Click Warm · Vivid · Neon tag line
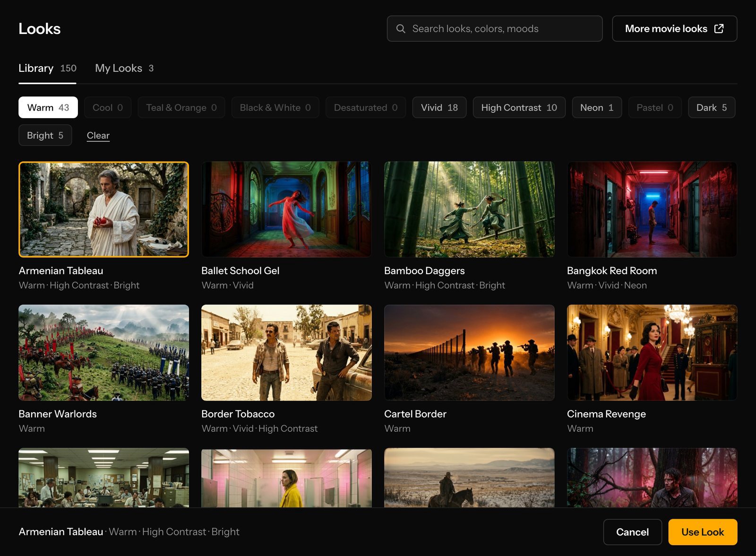This screenshot has width=756, height=556. 607,286
